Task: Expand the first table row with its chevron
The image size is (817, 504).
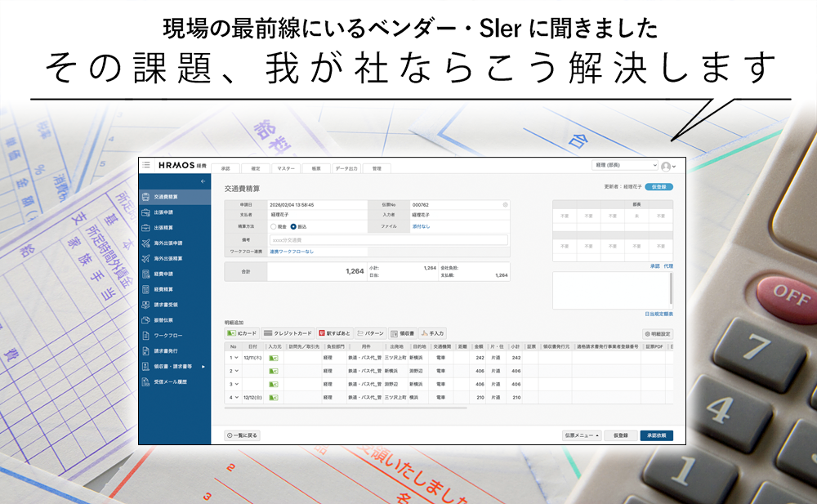Action: pos(236,357)
